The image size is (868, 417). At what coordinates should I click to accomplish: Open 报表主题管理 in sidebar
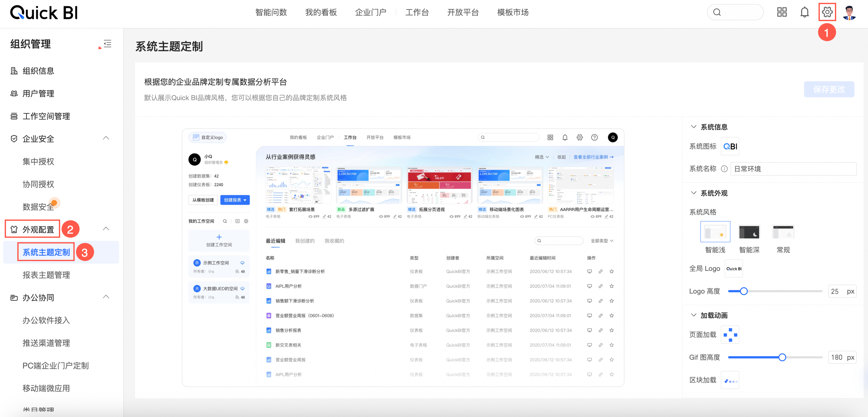click(x=46, y=275)
